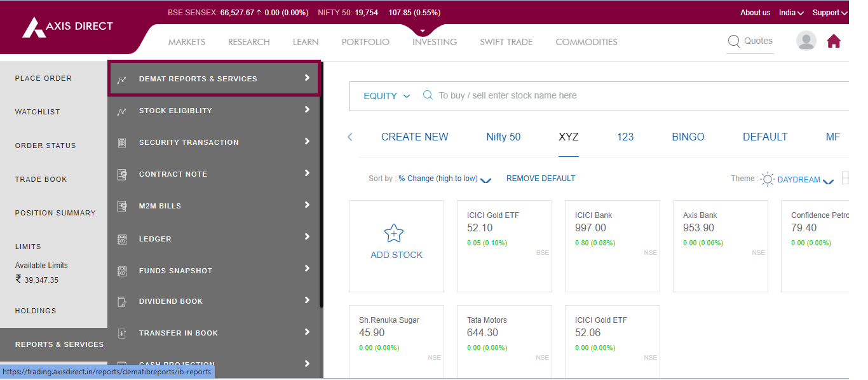This screenshot has width=868, height=380.
Task: Select HOLDINGS in left sidebar
Action: (x=36, y=311)
